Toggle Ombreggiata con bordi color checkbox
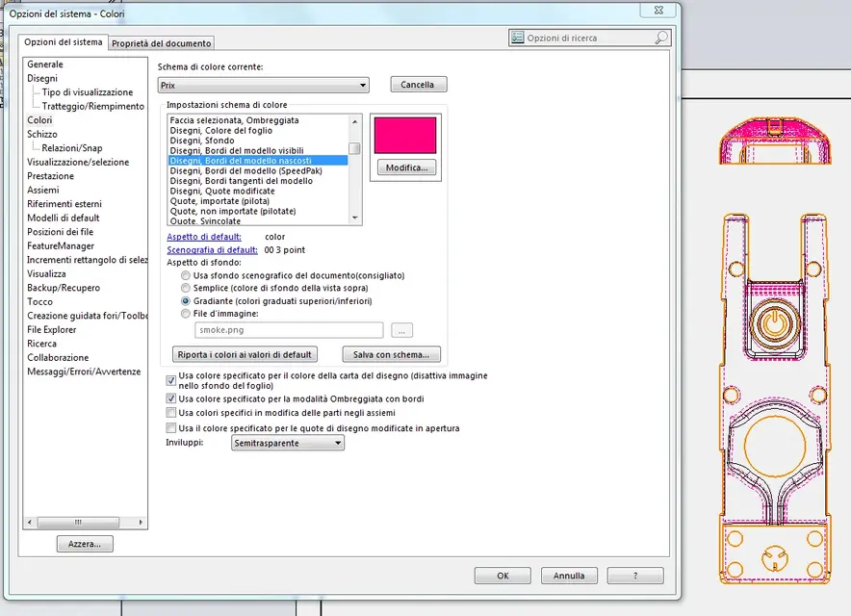 pyautogui.click(x=171, y=398)
